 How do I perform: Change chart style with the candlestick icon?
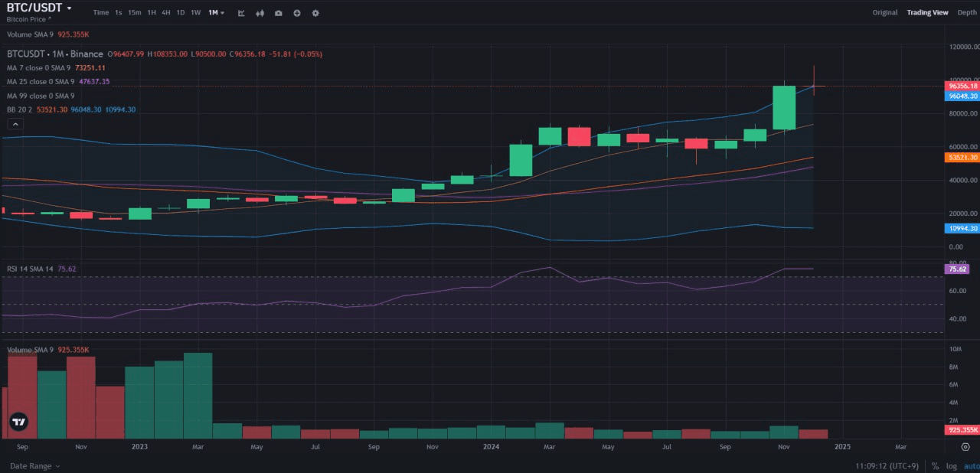260,13
